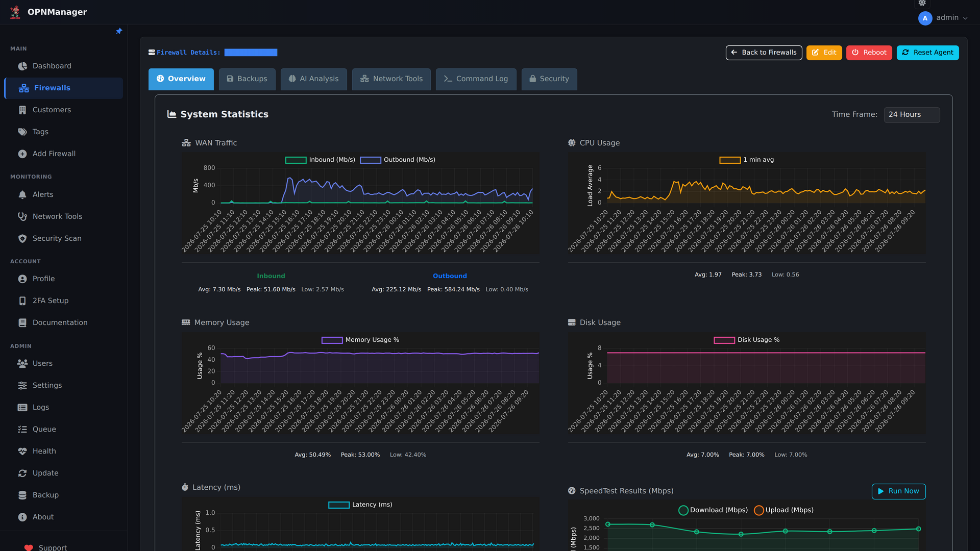The height and width of the screenshot is (551, 980).
Task: Toggle the sidebar pin icon
Action: tap(119, 31)
